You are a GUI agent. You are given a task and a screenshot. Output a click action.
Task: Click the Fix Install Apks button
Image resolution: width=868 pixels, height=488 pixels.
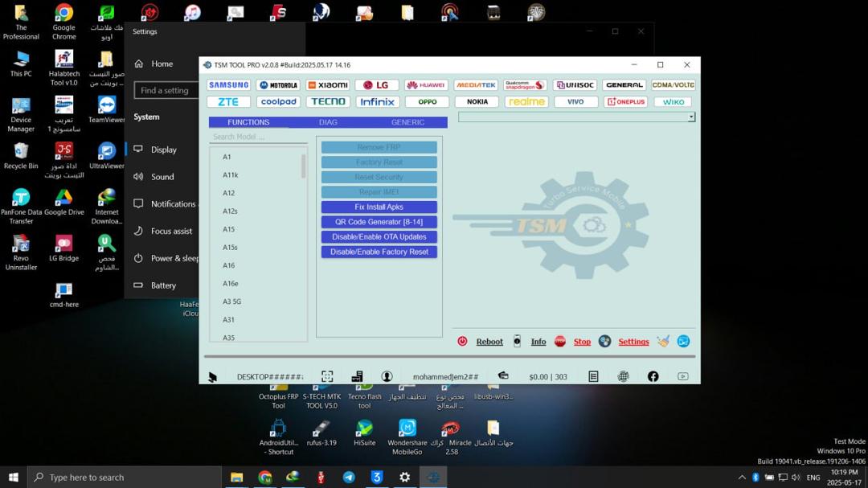[379, 207]
